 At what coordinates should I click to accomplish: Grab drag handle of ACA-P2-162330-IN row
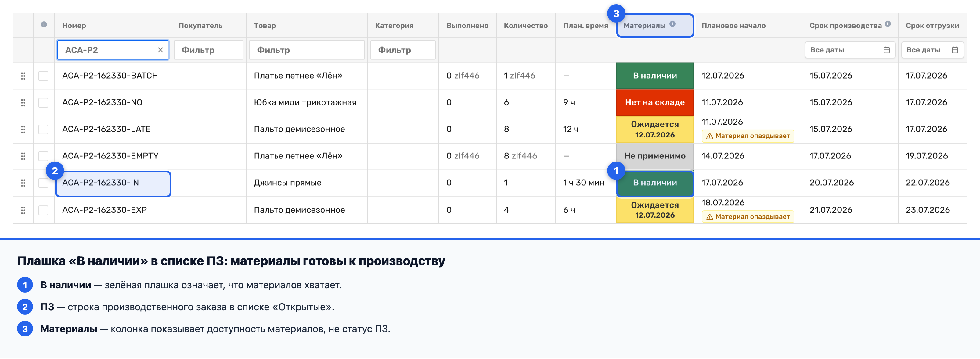pyautogui.click(x=23, y=183)
